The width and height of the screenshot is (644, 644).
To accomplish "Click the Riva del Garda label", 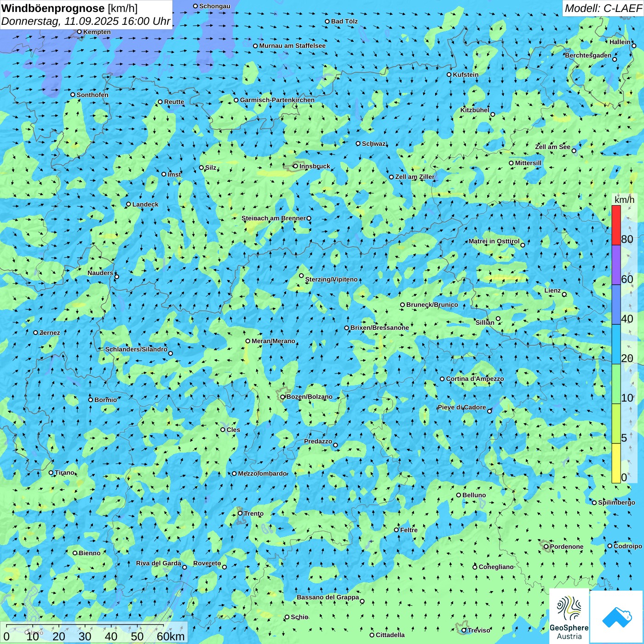I will [159, 563].
